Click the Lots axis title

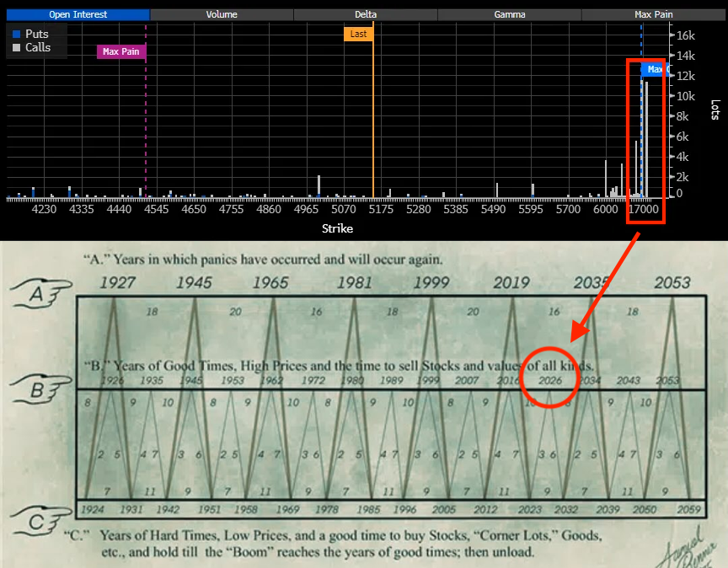point(715,110)
